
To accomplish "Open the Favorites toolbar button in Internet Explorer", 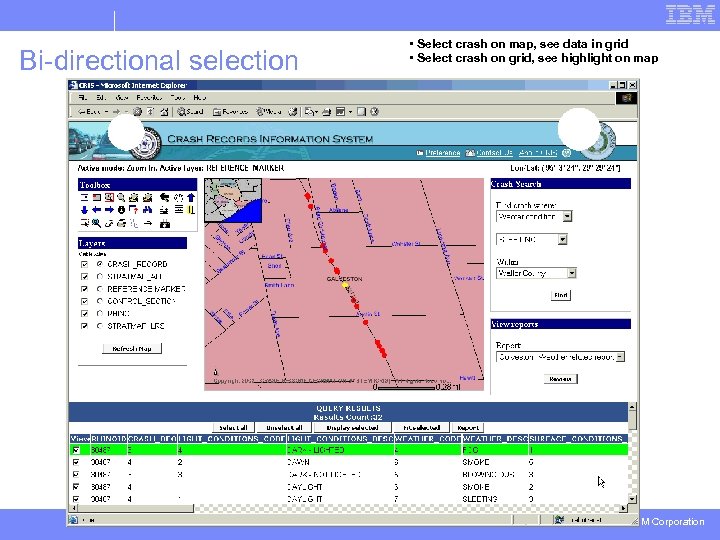I will coord(231,112).
